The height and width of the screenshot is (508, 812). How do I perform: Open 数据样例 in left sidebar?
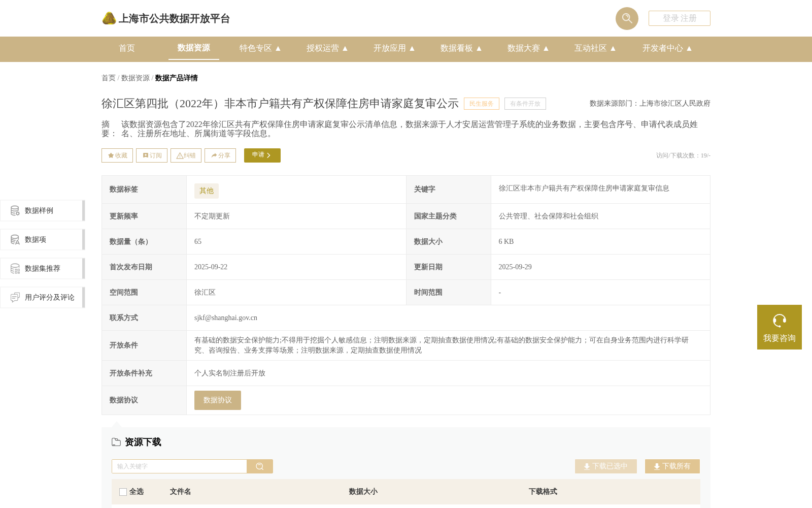point(43,211)
